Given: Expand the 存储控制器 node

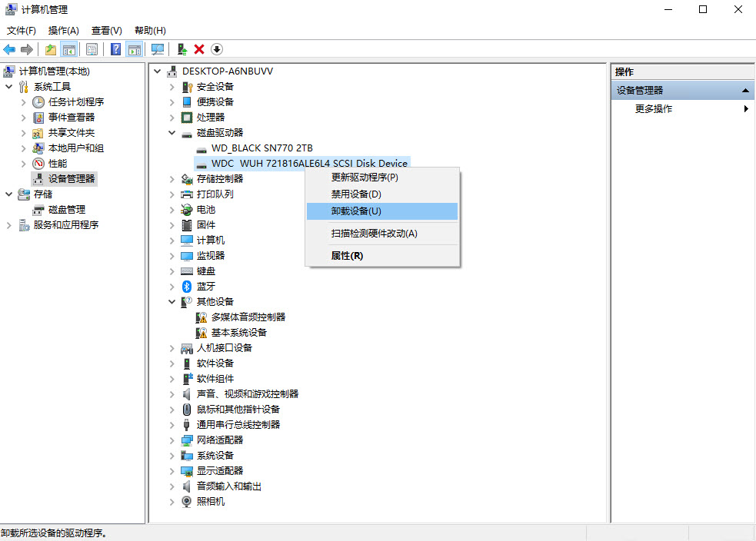Looking at the screenshot, I should pos(172,179).
